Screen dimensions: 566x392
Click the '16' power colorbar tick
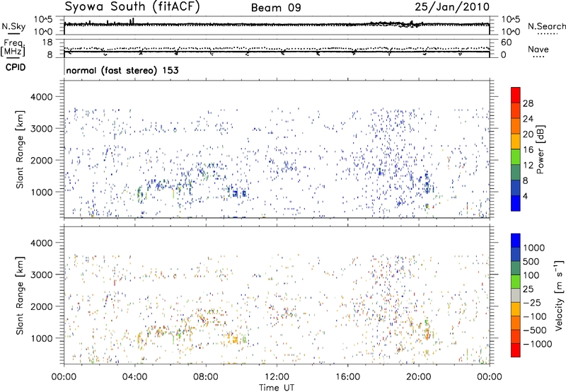528,150
